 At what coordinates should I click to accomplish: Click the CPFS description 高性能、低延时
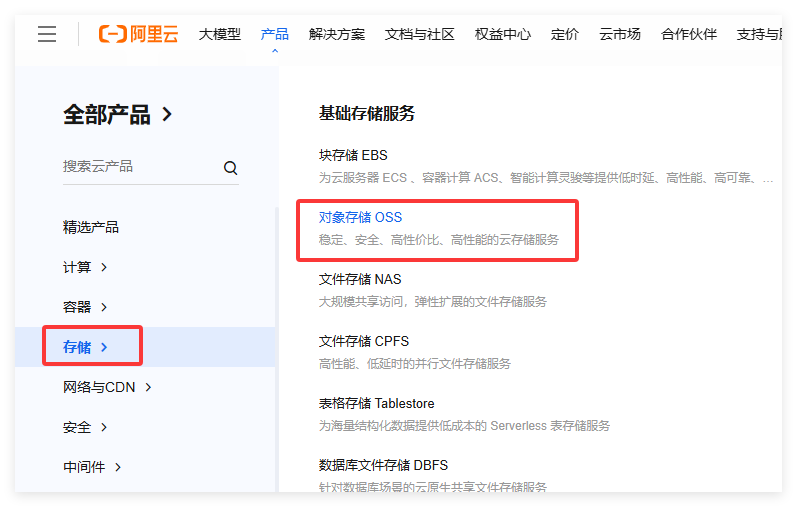tap(415, 364)
